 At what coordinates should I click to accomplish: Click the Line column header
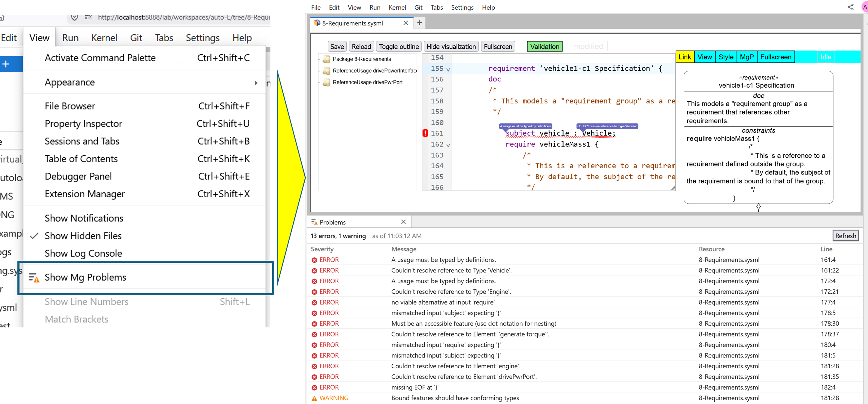[826, 249]
